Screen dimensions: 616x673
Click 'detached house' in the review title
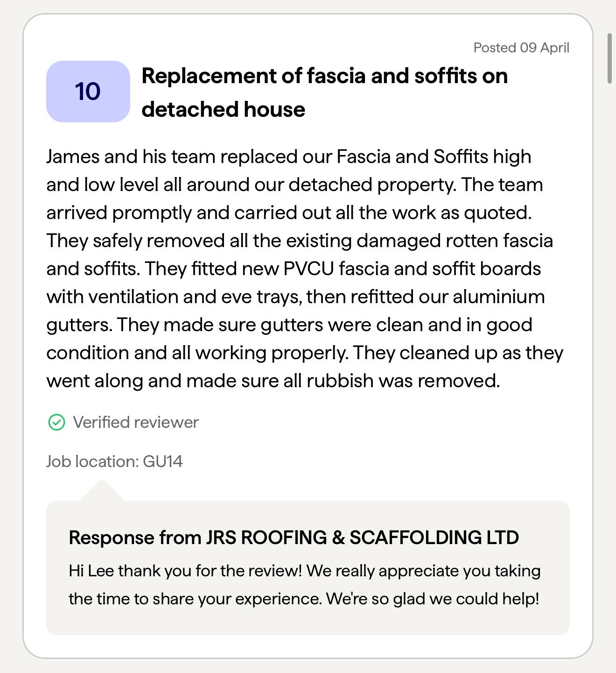(223, 110)
